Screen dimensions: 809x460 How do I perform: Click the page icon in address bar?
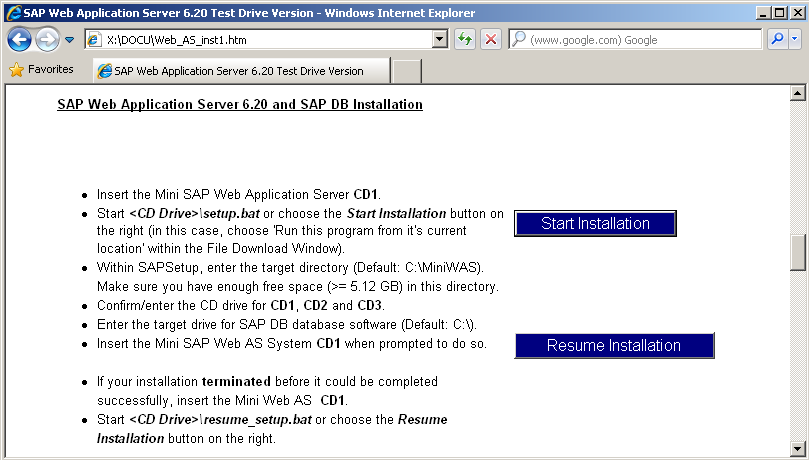point(94,40)
